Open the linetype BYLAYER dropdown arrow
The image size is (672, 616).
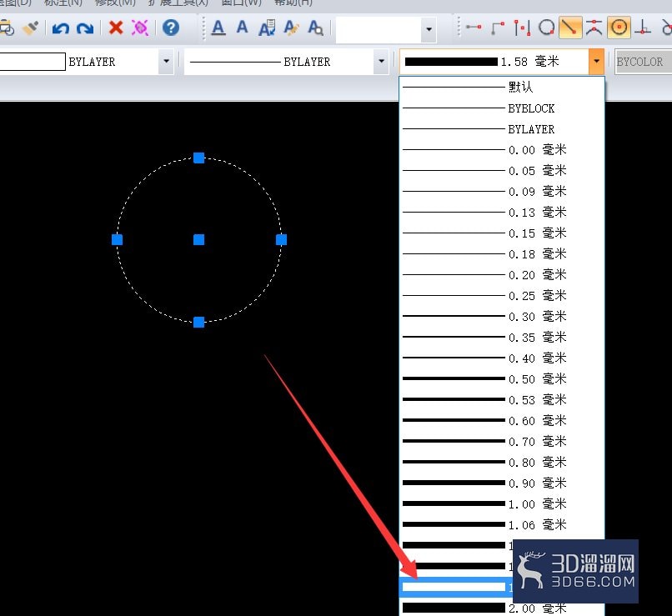click(x=381, y=62)
